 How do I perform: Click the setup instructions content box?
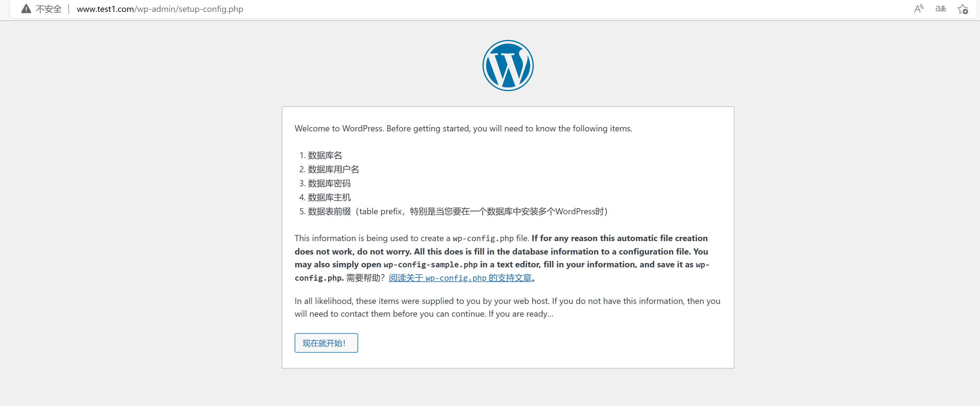point(508,237)
